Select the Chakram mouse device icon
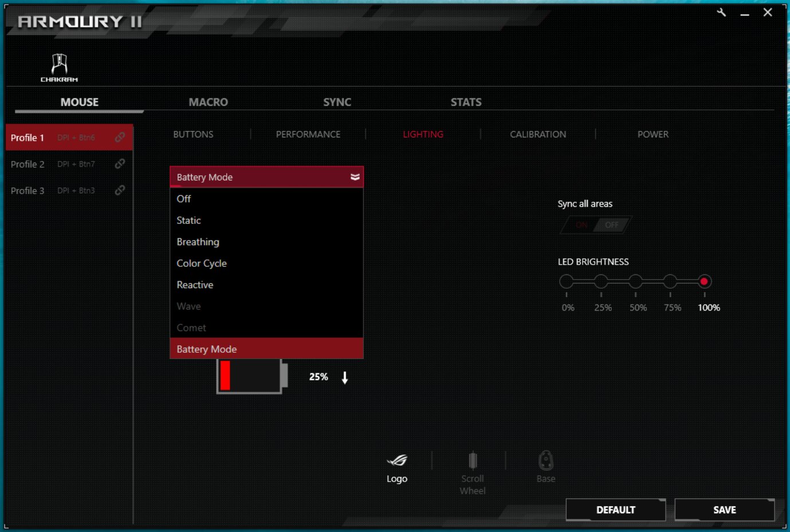The width and height of the screenshot is (790, 532). point(59,68)
